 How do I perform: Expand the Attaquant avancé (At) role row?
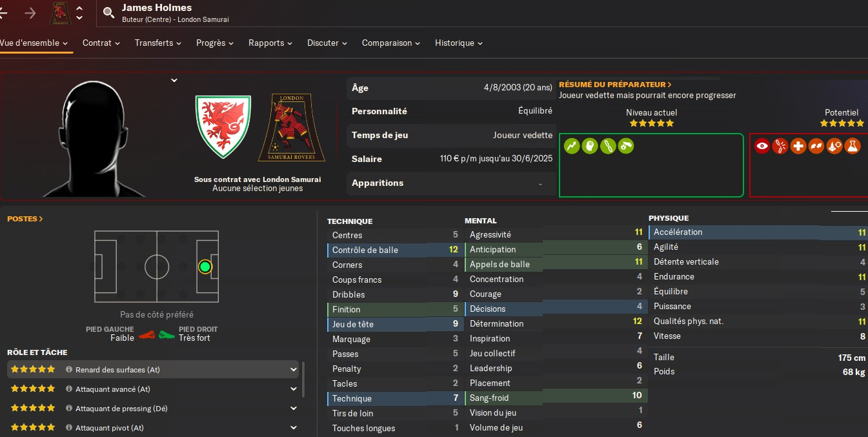point(294,389)
